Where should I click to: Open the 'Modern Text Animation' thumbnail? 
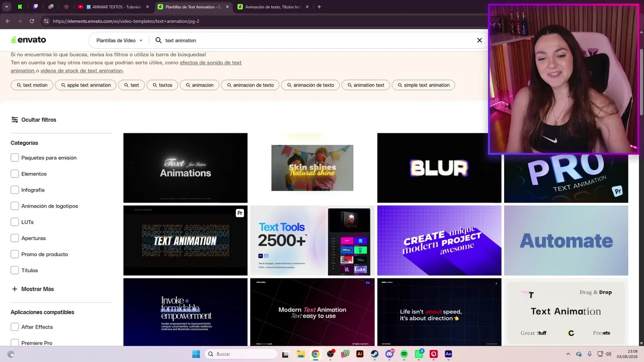312,312
